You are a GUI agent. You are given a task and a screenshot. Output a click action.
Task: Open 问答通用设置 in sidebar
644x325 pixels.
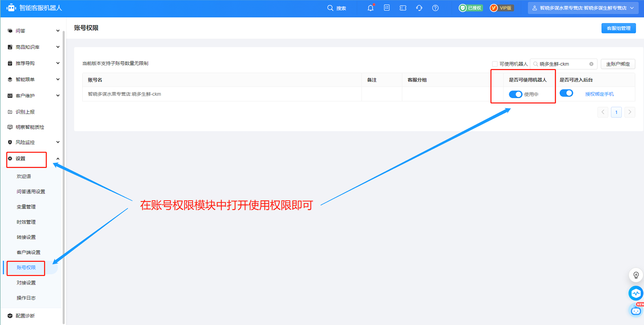click(x=31, y=192)
